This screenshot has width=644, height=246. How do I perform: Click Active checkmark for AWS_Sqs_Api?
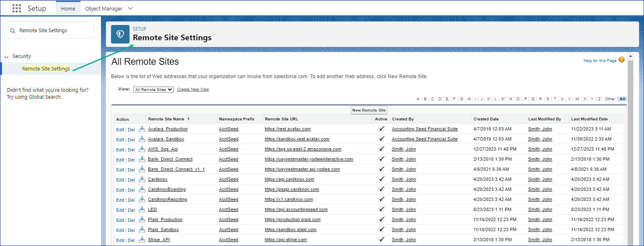point(381,149)
